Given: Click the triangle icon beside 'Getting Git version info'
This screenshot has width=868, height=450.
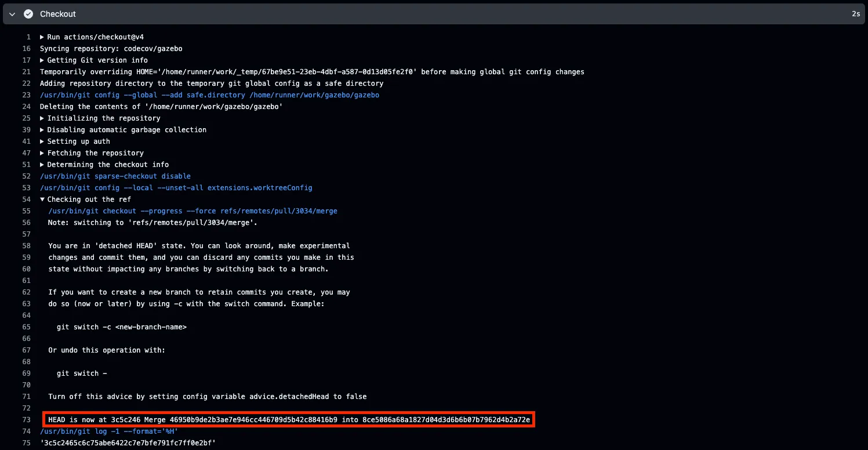Looking at the screenshot, I should click(41, 60).
